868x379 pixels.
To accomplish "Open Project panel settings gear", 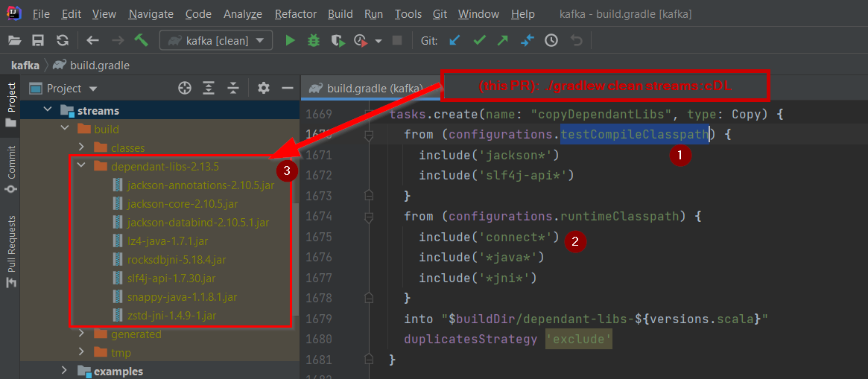I will [264, 88].
